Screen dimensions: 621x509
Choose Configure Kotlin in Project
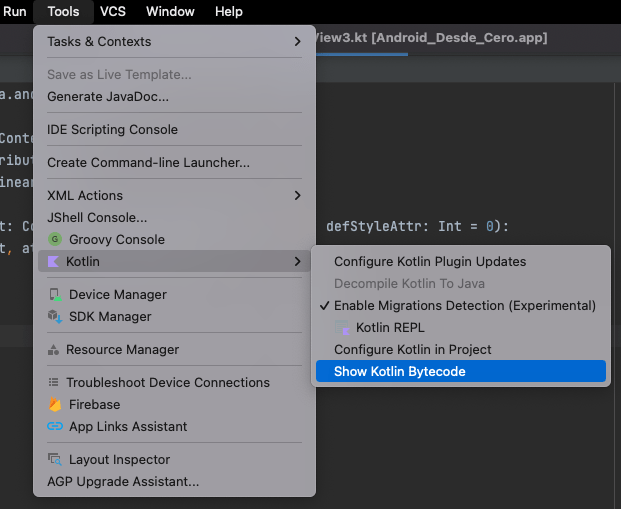point(461,349)
